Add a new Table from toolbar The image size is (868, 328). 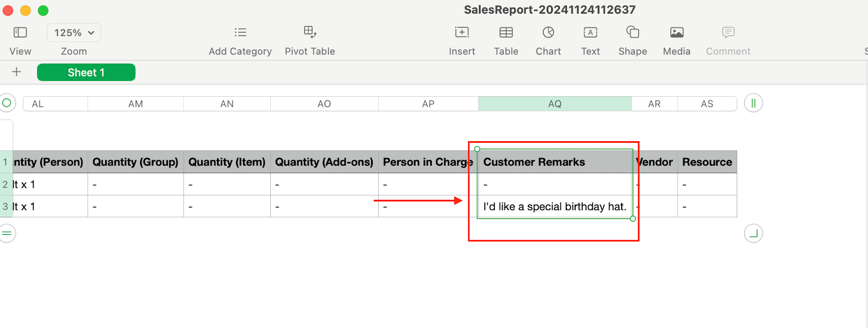[506, 33]
